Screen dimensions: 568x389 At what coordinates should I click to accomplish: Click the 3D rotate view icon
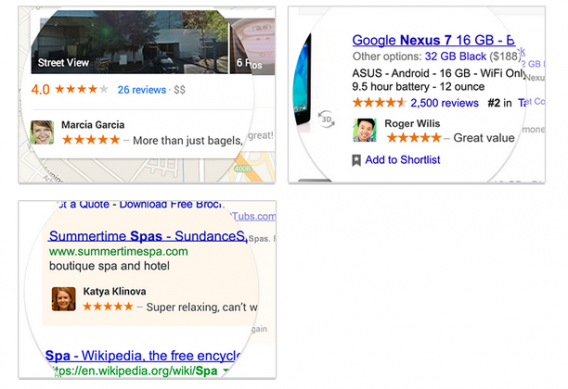click(x=326, y=119)
